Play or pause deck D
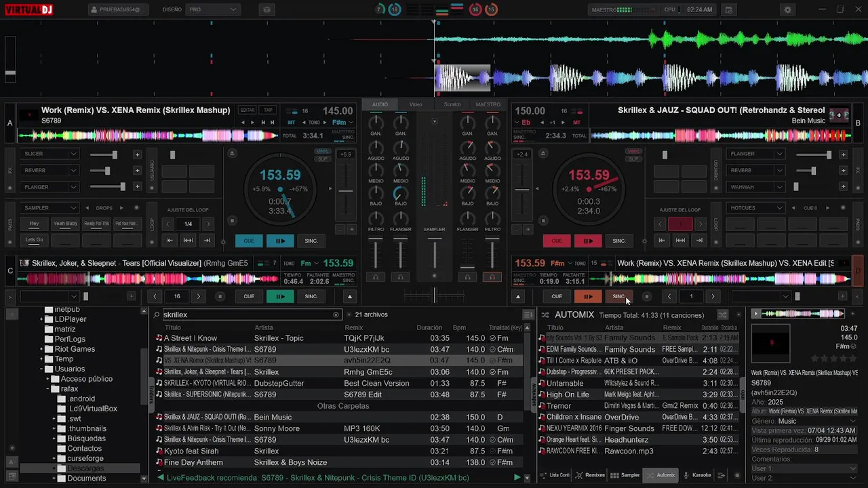This screenshot has width=868, height=488. pos(588,296)
